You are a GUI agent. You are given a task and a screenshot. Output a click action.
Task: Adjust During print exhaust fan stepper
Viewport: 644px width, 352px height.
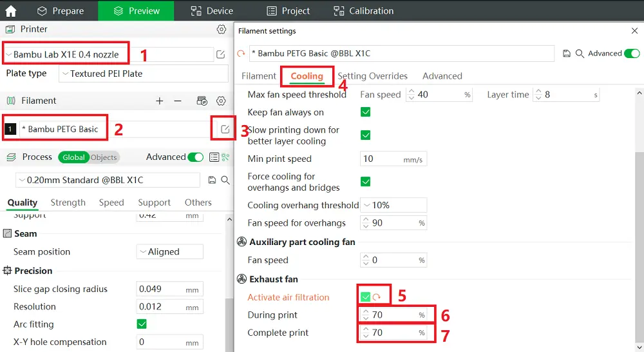pos(366,315)
